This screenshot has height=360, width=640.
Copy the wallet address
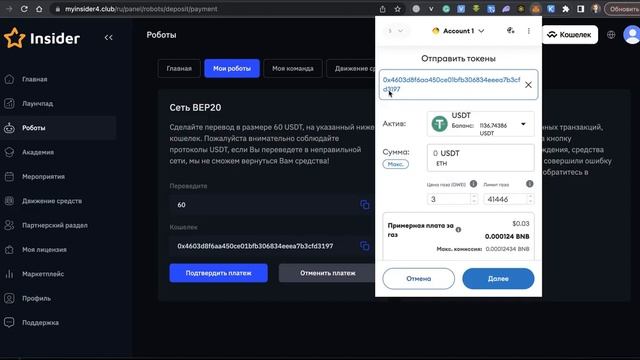click(364, 246)
